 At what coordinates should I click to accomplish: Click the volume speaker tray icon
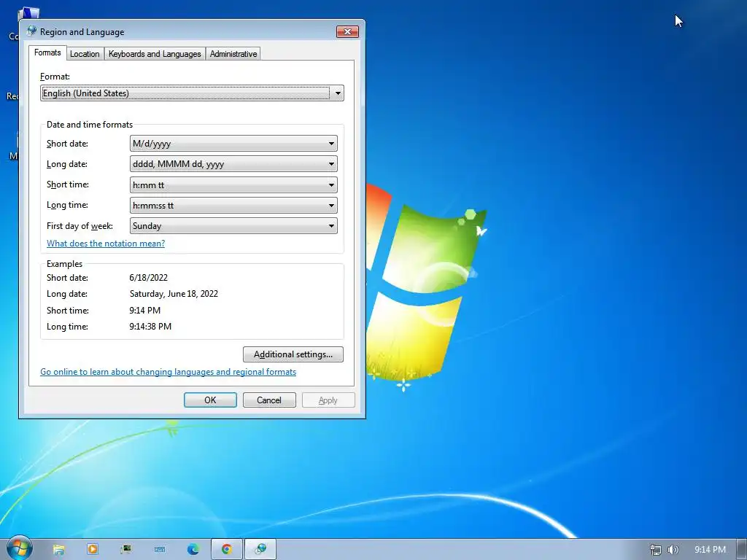[x=673, y=550]
